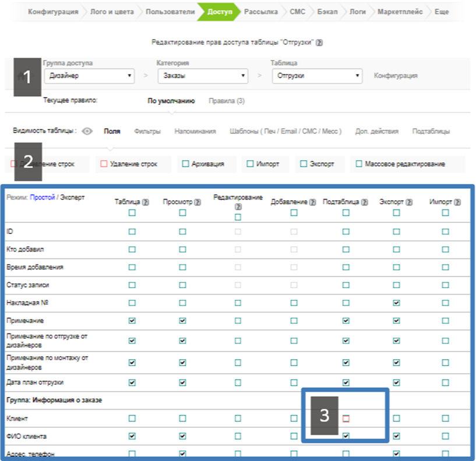
Task: Expand the Категория dropdown showing Заказы
Action: point(202,76)
